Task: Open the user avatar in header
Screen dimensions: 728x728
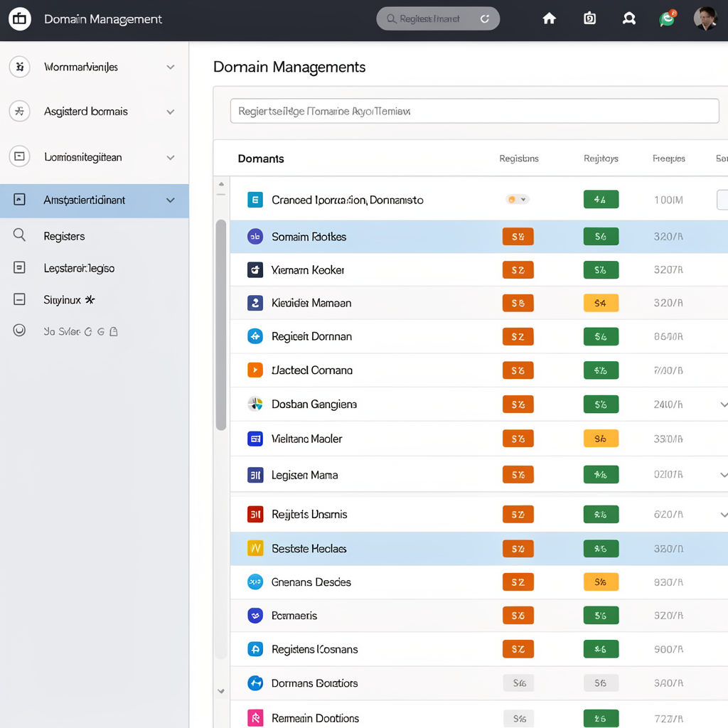Action: tap(705, 18)
